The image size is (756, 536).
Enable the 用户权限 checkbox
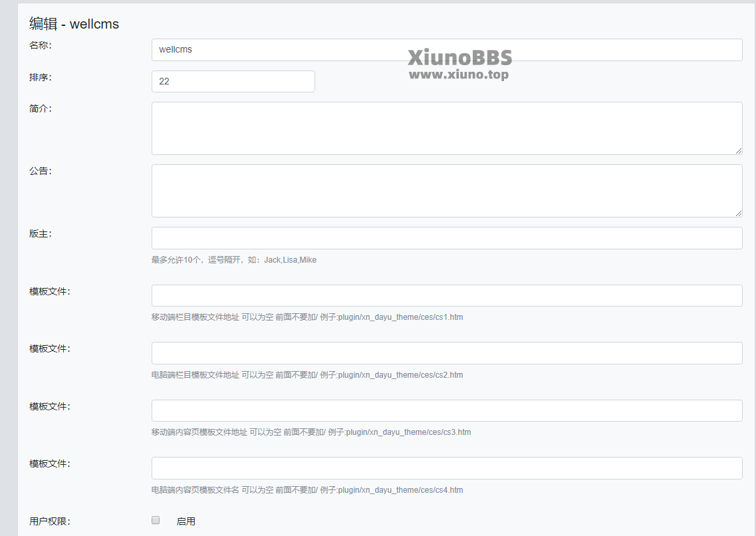tap(156, 521)
